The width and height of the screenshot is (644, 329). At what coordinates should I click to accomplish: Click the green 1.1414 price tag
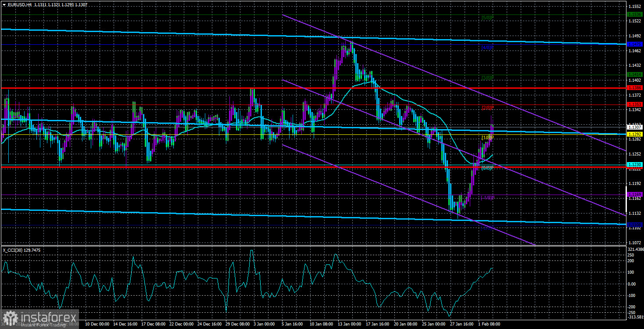click(x=634, y=74)
